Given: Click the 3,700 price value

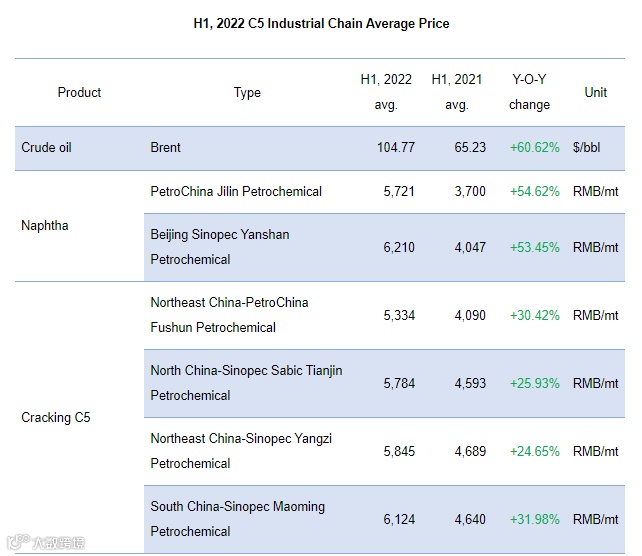Looking at the screenshot, I should pos(470,192).
